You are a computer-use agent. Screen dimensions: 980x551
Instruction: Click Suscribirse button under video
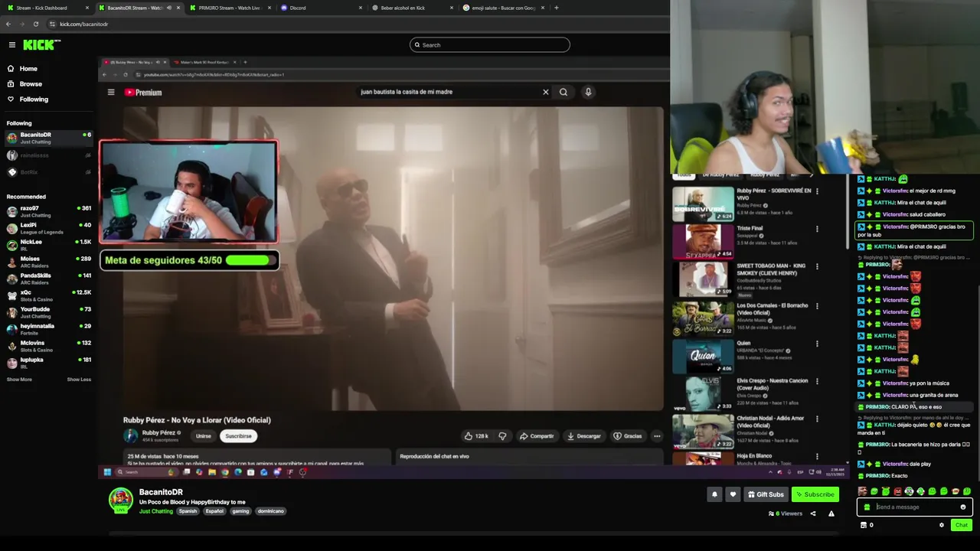click(x=238, y=436)
